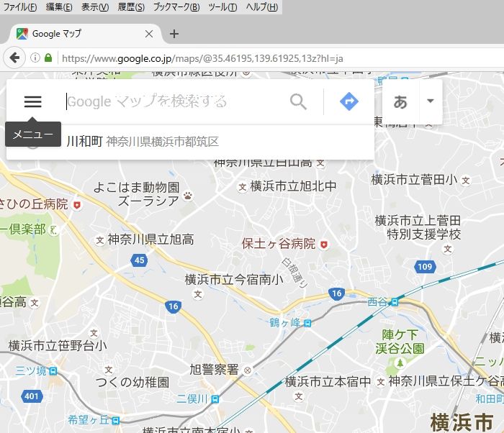Open the 表示(V) menu

click(95, 6)
